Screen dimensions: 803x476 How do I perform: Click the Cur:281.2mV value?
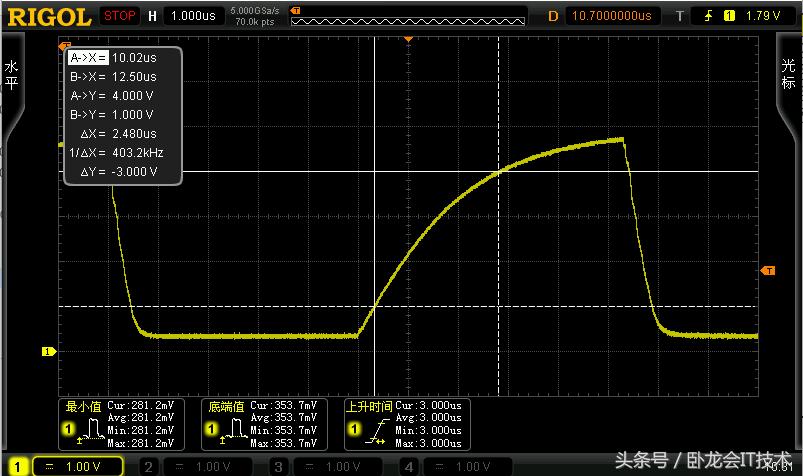[140, 405]
